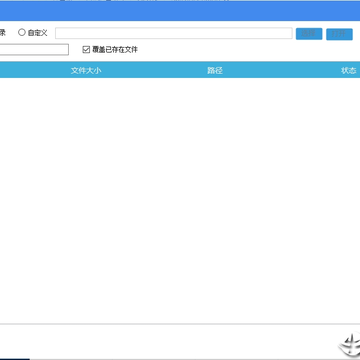360x360 pixels.
Task: Click the 状态 column header
Action: (x=348, y=70)
